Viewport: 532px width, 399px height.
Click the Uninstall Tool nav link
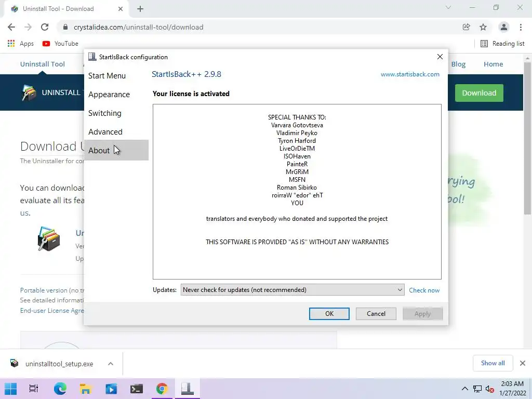[x=43, y=64]
